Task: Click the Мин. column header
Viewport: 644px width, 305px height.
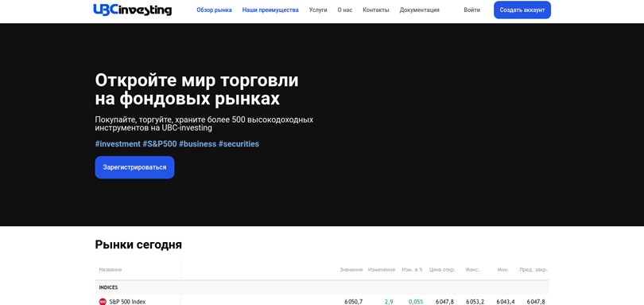Action: pyautogui.click(x=502, y=270)
